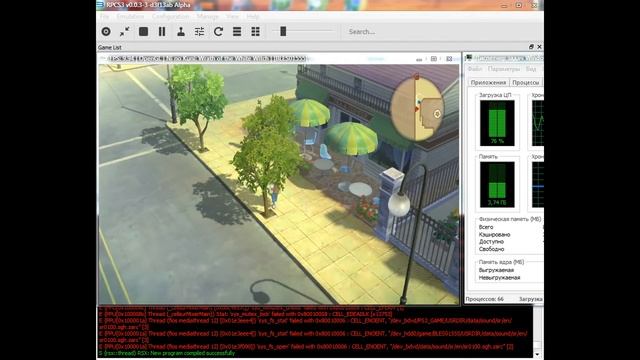This screenshot has height=360, width=640.
Task: Minimize the RPCS3 main window
Action: click(x=504, y=5)
